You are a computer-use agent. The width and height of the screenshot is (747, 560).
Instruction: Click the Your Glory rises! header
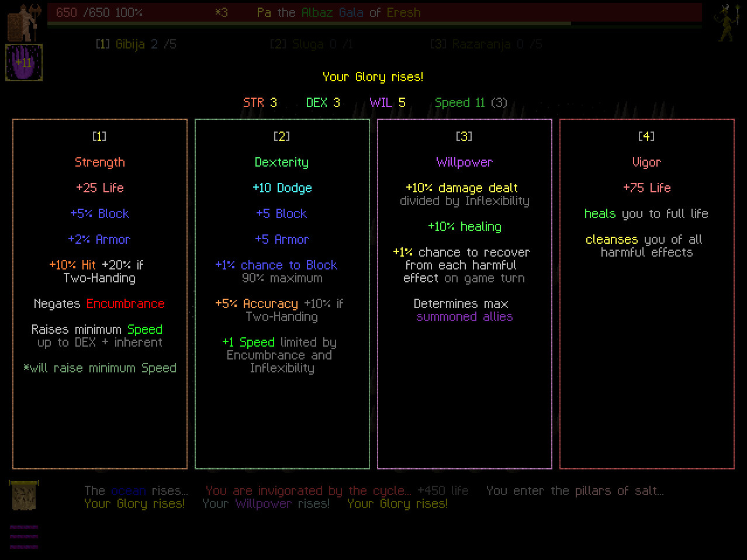373,77
